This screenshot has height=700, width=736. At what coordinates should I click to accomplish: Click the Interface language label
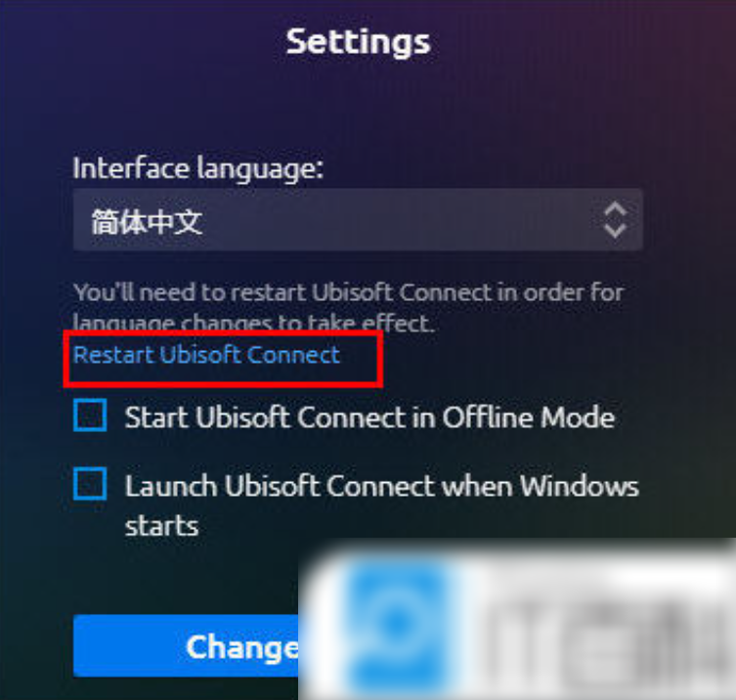[x=198, y=168]
